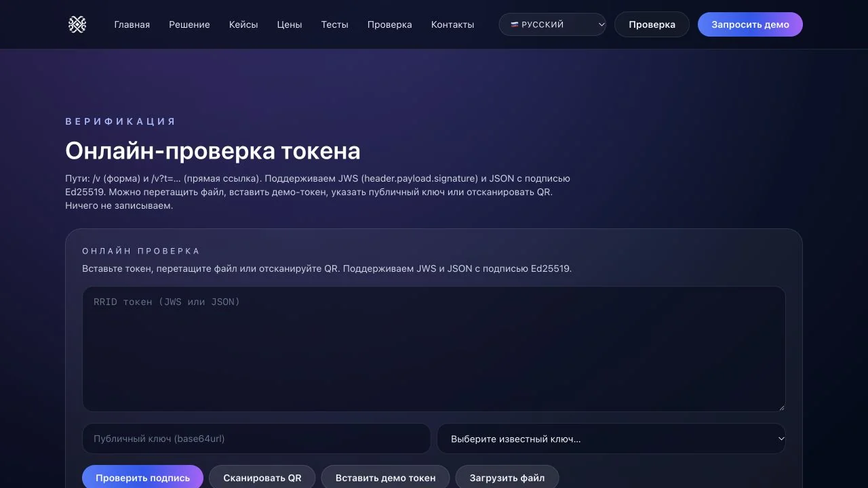The width and height of the screenshot is (868, 488).
Task: Click the ВЕРИФИКАЦИЯ label
Action: 121,121
